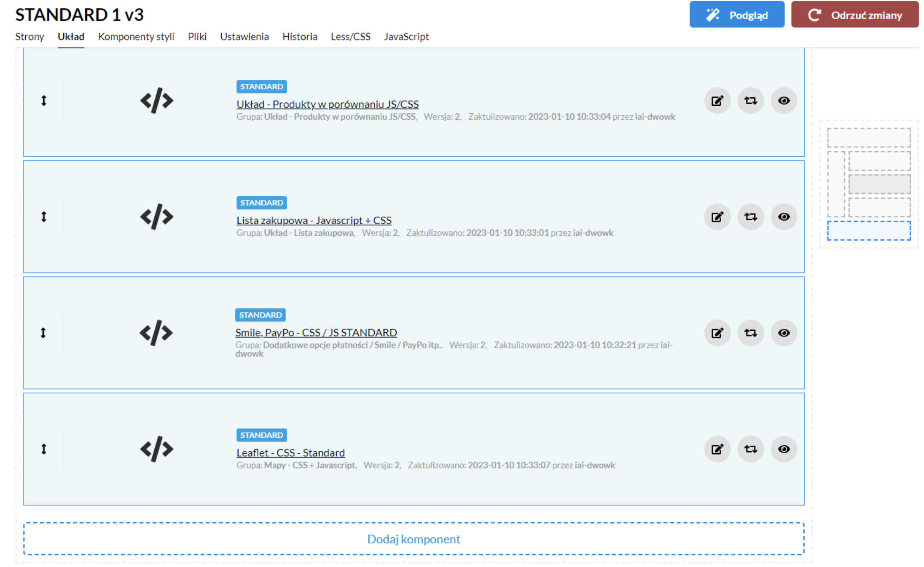Viewport: 924px width, 567px height.
Task: Toggle visibility of Leaflet - CSS - Standard
Action: 784,449
